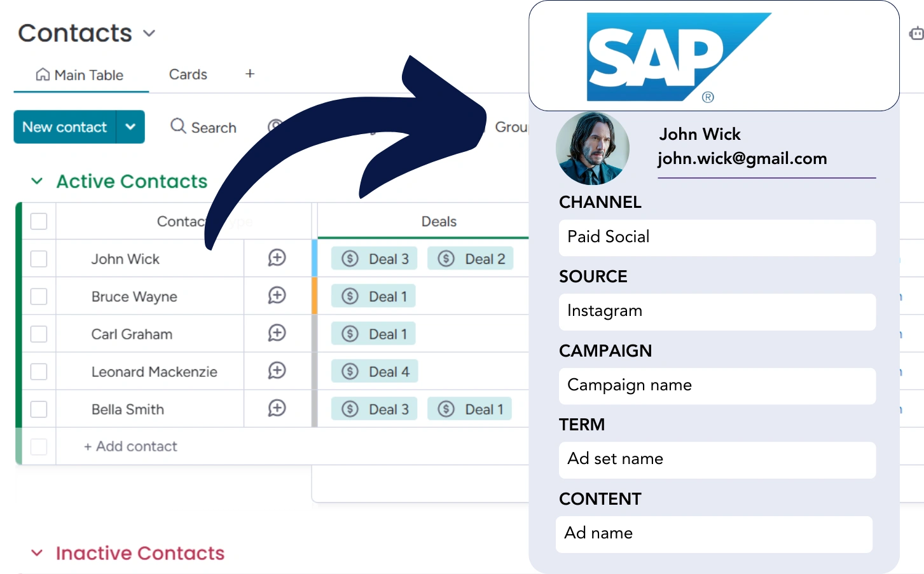Screen dimensions: 924x574
Task: Click the SAP logo banner
Action: click(714, 56)
